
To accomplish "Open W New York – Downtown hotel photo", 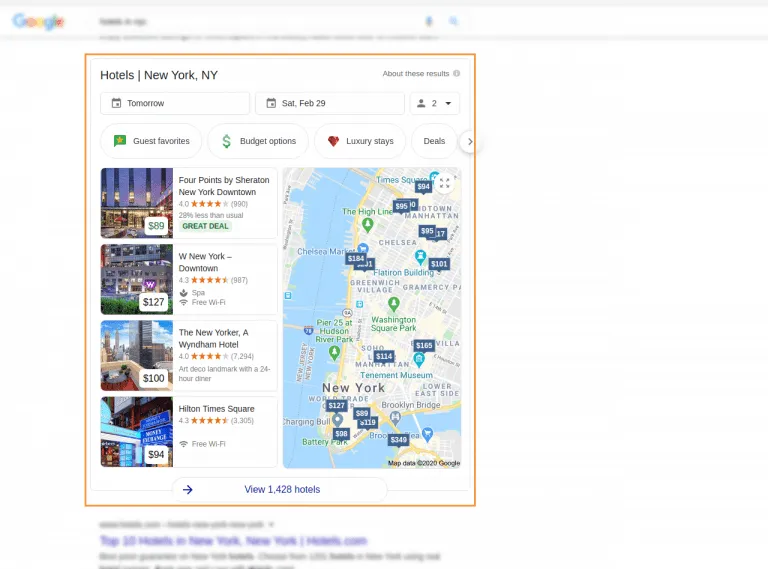I will pyautogui.click(x=137, y=279).
